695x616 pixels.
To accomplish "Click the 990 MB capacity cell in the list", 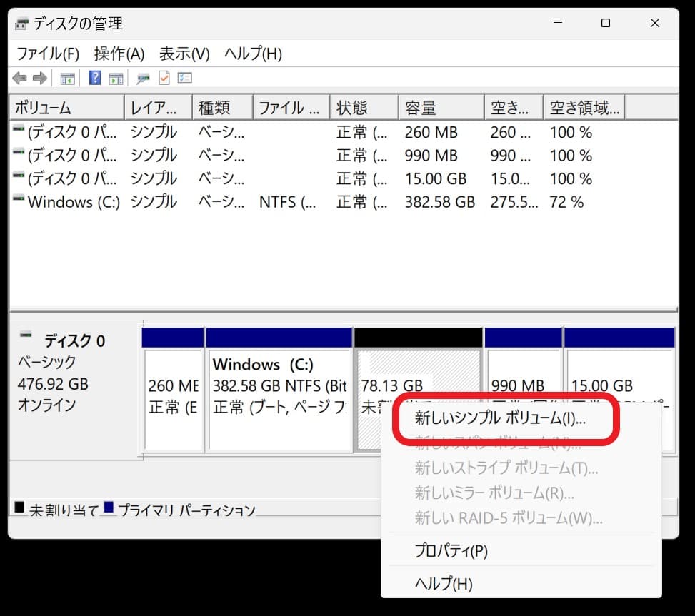I will coord(431,156).
